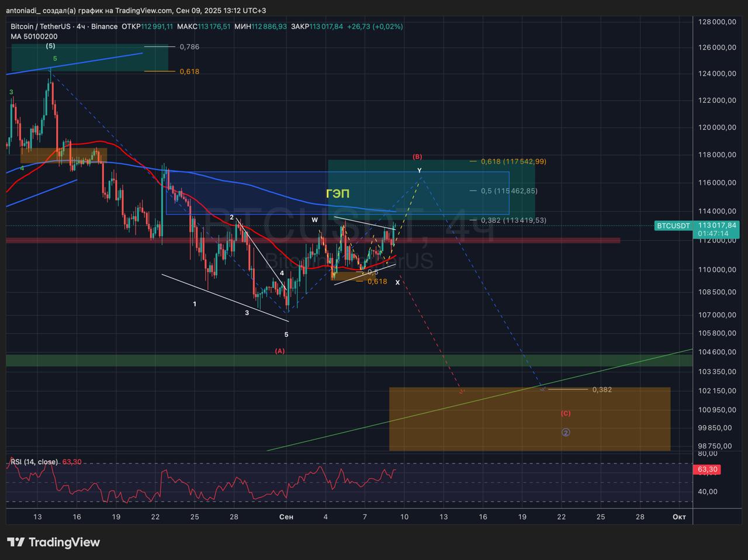Click the 40,00 RSI scale label

(x=708, y=492)
